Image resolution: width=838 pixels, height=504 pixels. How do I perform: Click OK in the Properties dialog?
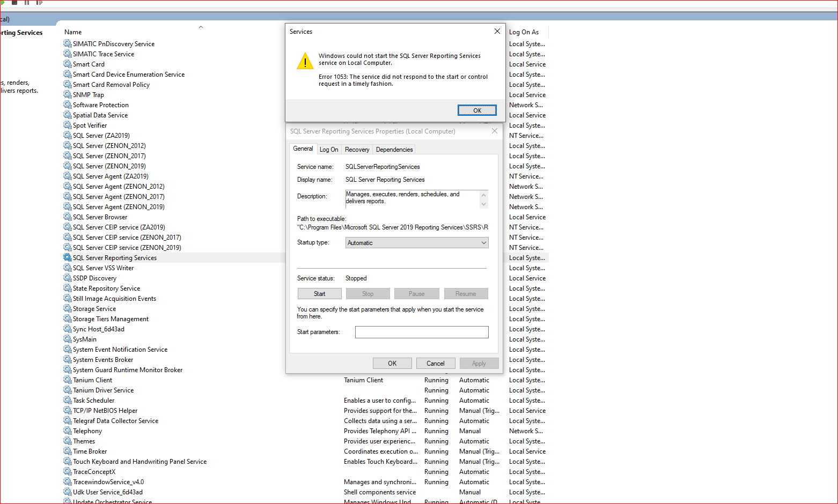tap(392, 364)
